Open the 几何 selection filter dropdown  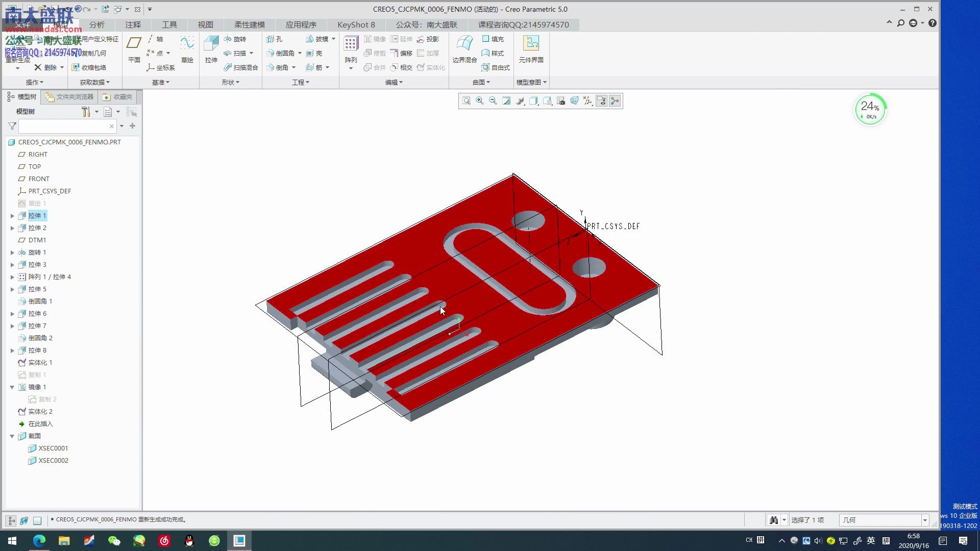point(924,520)
